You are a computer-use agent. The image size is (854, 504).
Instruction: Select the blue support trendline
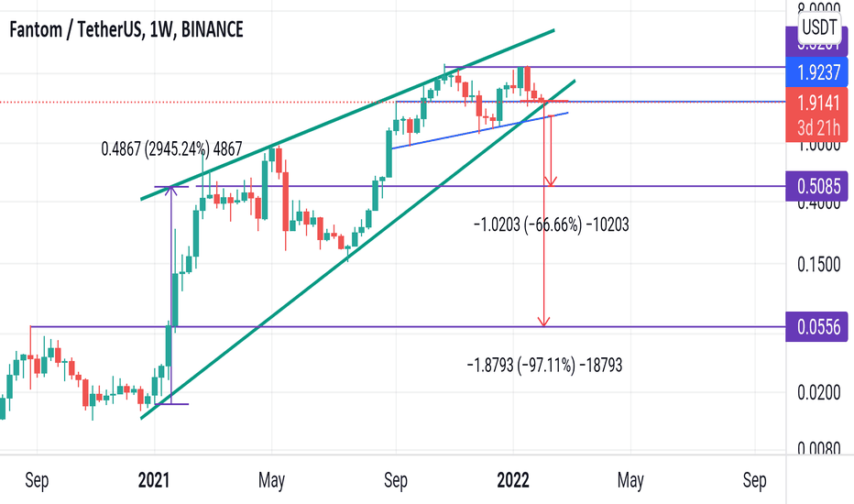480,130
